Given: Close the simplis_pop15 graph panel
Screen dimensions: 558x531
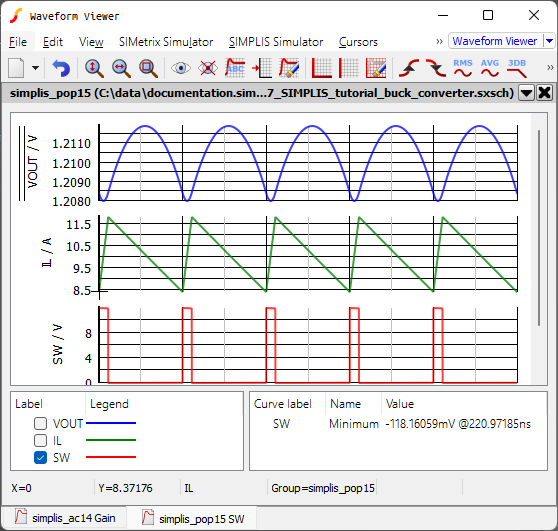Looking at the screenshot, I should coord(544,93).
